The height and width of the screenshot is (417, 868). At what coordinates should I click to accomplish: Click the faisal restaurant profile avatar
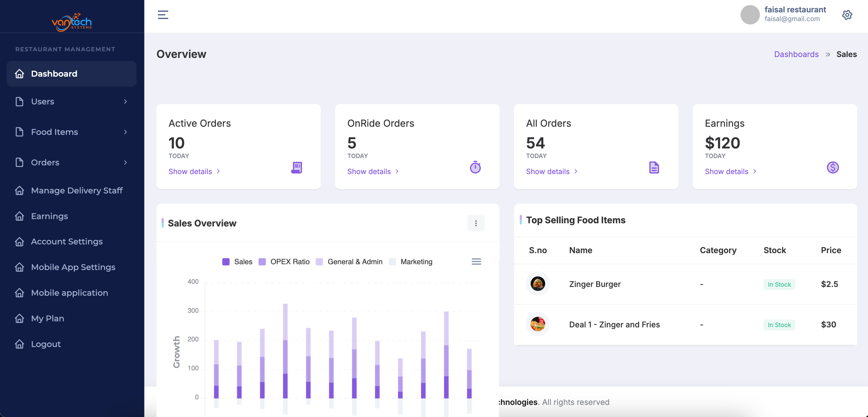pyautogui.click(x=750, y=15)
